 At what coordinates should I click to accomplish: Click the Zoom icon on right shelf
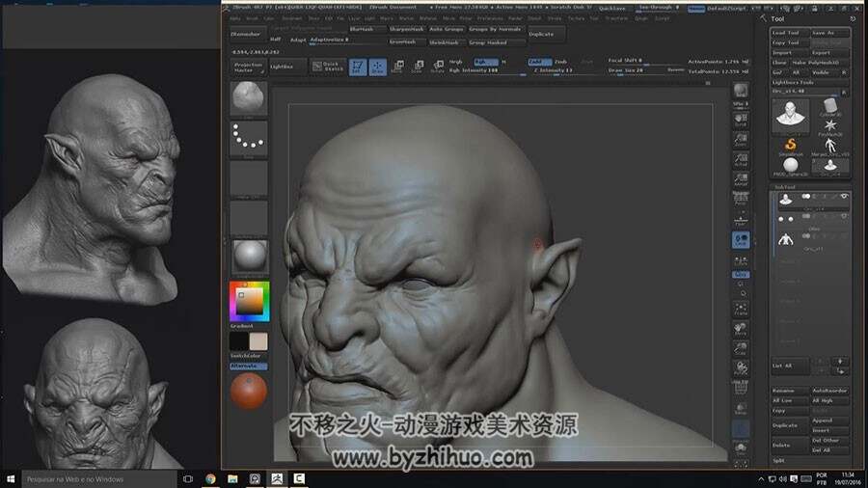coord(741,140)
